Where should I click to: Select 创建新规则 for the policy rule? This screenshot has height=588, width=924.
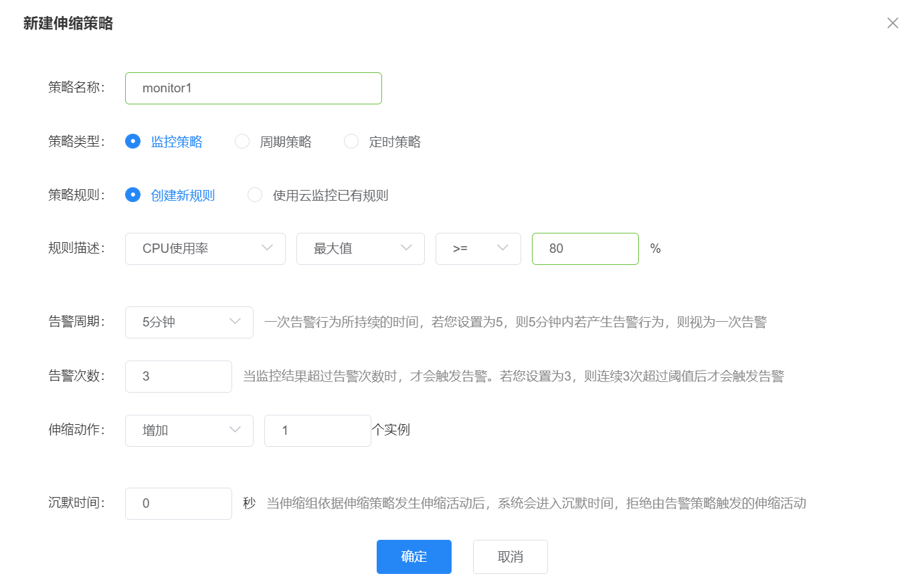coord(133,195)
